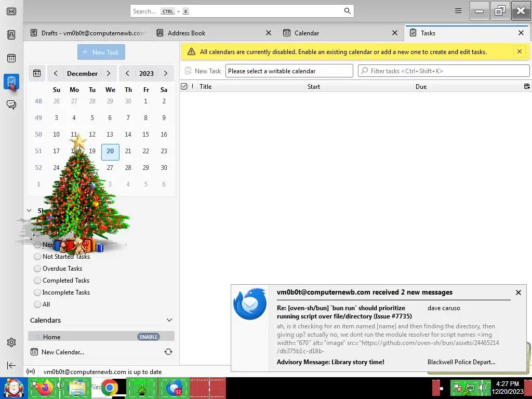
Task: Collapse the Show tasks section
Action: pyautogui.click(x=29, y=210)
